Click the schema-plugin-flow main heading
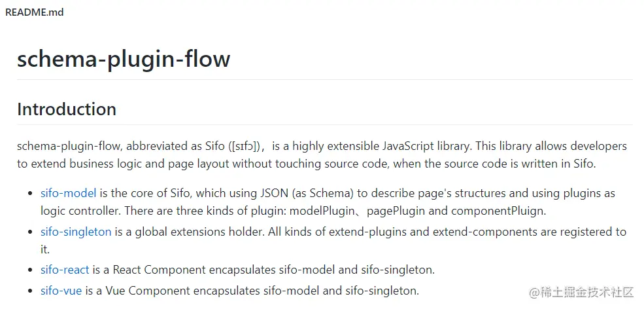 point(124,59)
